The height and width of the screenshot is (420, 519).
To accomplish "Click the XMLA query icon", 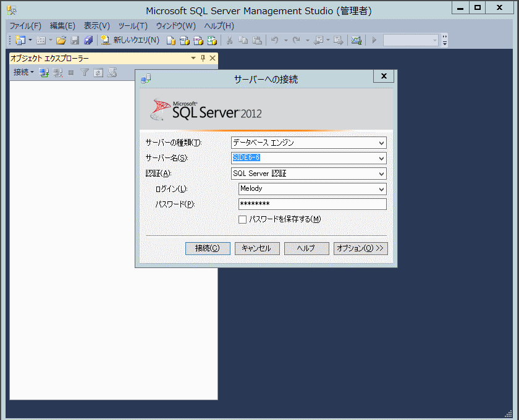I will click(212, 40).
